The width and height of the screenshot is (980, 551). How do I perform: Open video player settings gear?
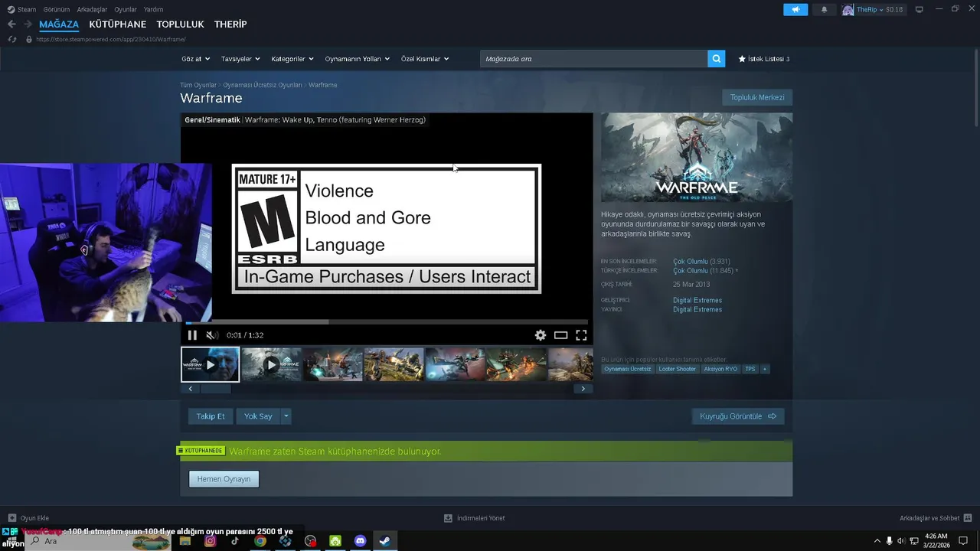pyautogui.click(x=541, y=335)
